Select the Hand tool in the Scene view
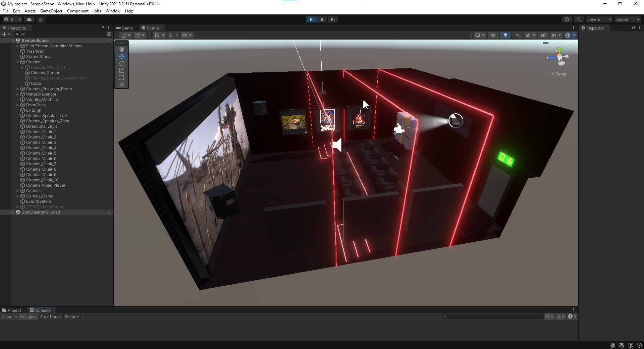Viewport: 644px width, 349px height. pos(121,49)
